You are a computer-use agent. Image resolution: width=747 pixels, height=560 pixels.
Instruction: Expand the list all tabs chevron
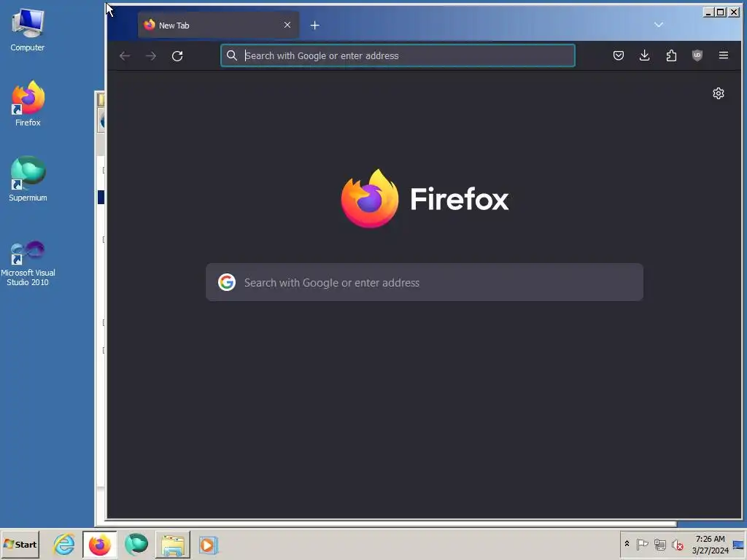click(659, 25)
